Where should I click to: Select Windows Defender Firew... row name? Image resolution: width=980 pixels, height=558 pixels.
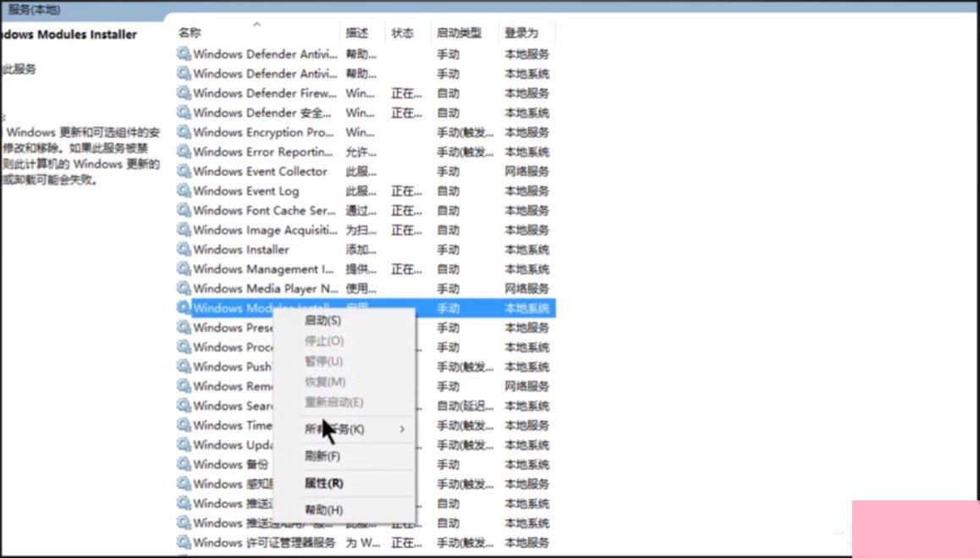[x=265, y=93]
